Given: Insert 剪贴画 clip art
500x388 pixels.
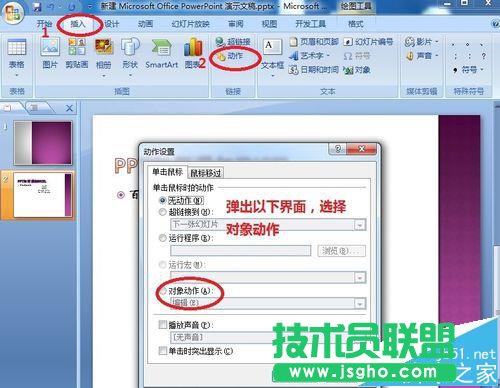Looking at the screenshot, I should coord(77,53).
